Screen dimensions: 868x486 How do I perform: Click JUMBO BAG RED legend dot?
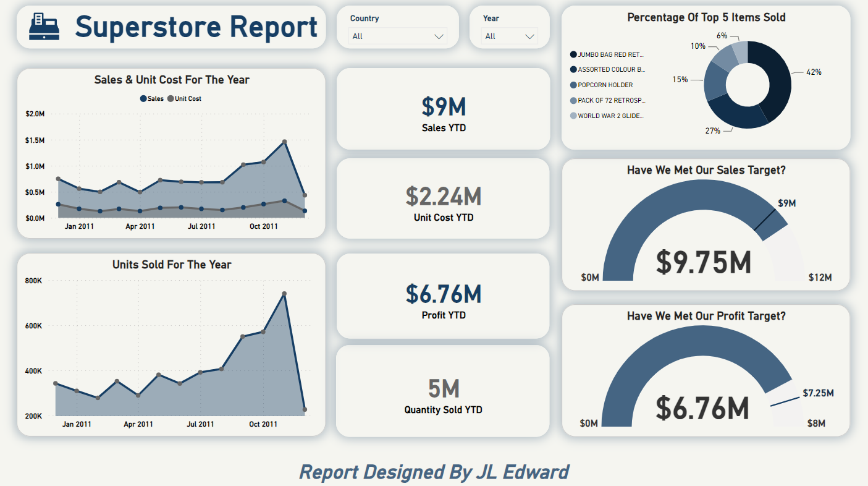pos(573,54)
